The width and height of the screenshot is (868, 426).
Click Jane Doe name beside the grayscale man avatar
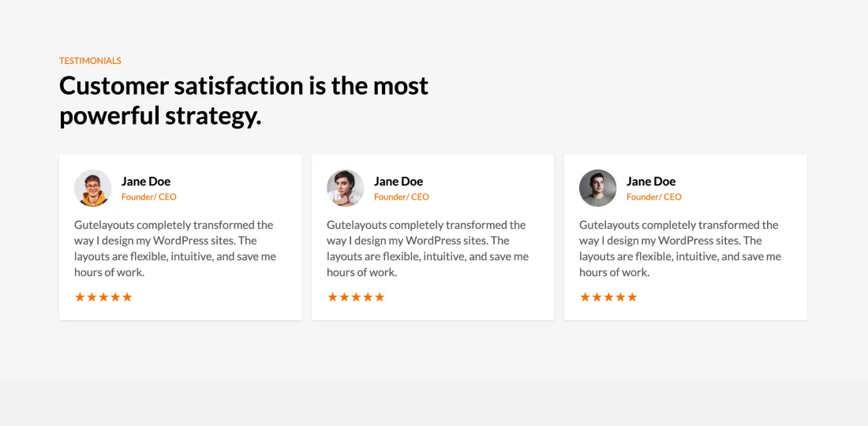[651, 181]
